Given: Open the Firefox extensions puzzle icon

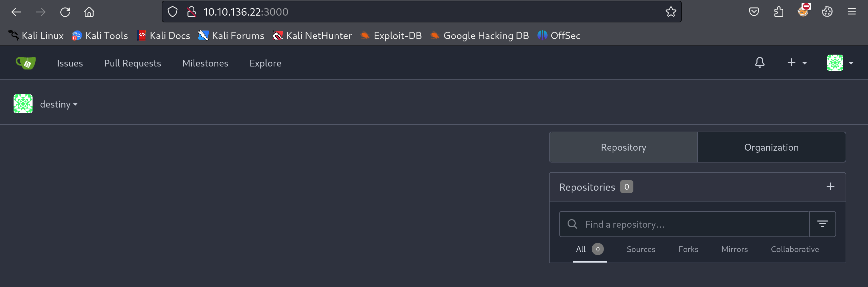Looking at the screenshot, I should pyautogui.click(x=778, y=12).
